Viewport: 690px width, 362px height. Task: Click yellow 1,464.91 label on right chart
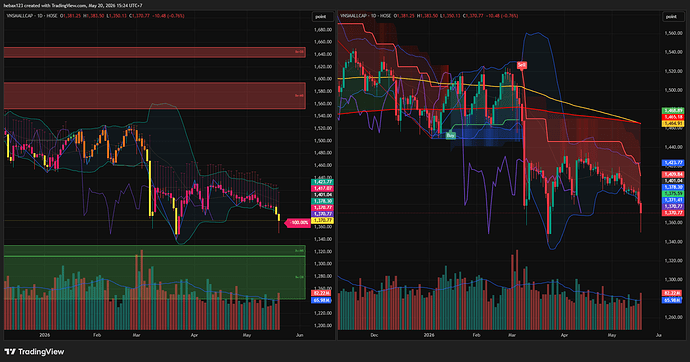tap(673, 124)
